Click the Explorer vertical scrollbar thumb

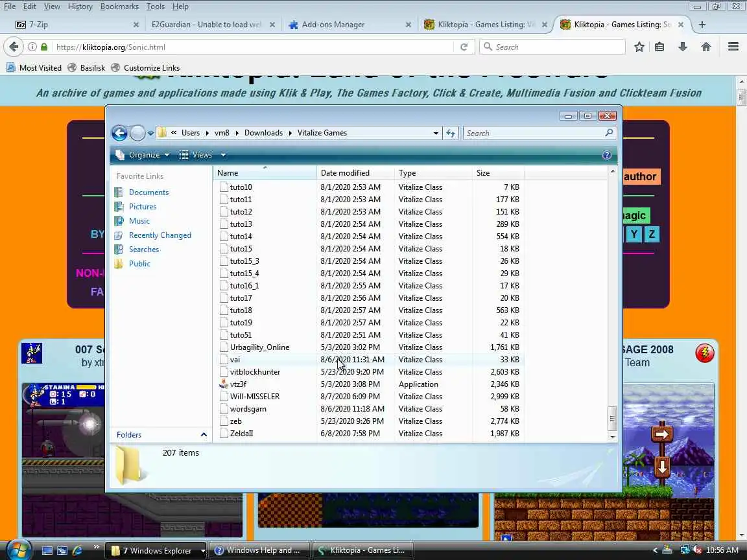point(612,419)
